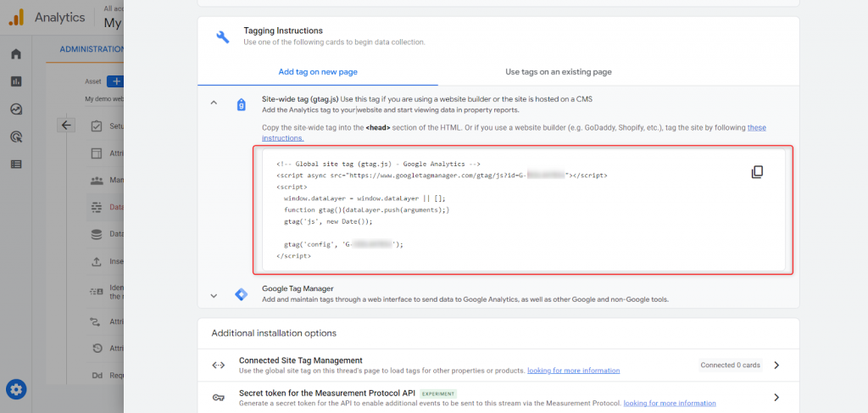Screen dimensions: 868x413
Task: Switch to Add tag on new page tab
Action: pos(318,72)
